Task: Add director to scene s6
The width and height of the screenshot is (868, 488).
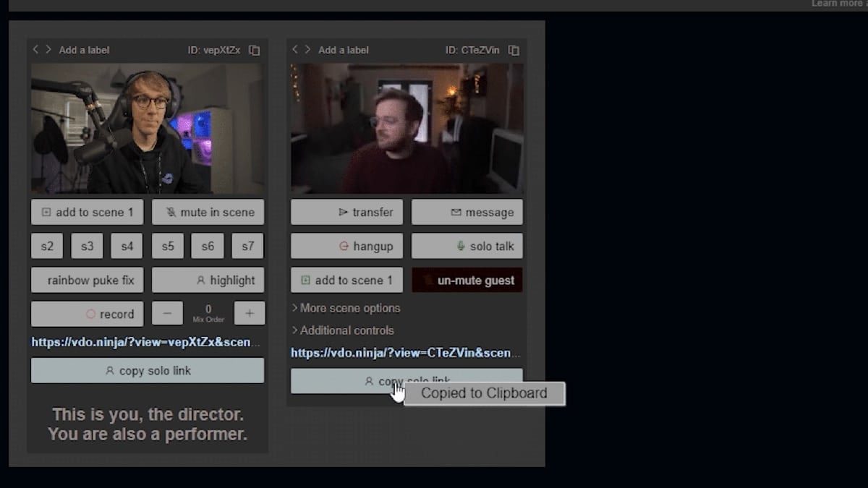Action: pos(208,246)
